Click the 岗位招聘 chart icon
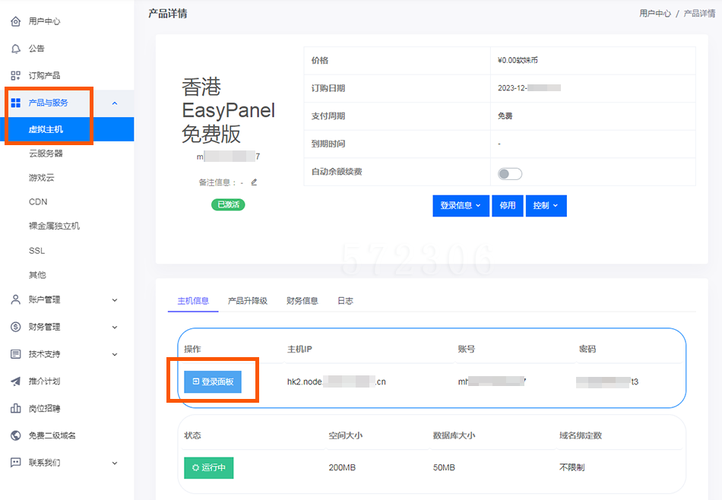The image size is (722, 500). (x=16, y=408)
